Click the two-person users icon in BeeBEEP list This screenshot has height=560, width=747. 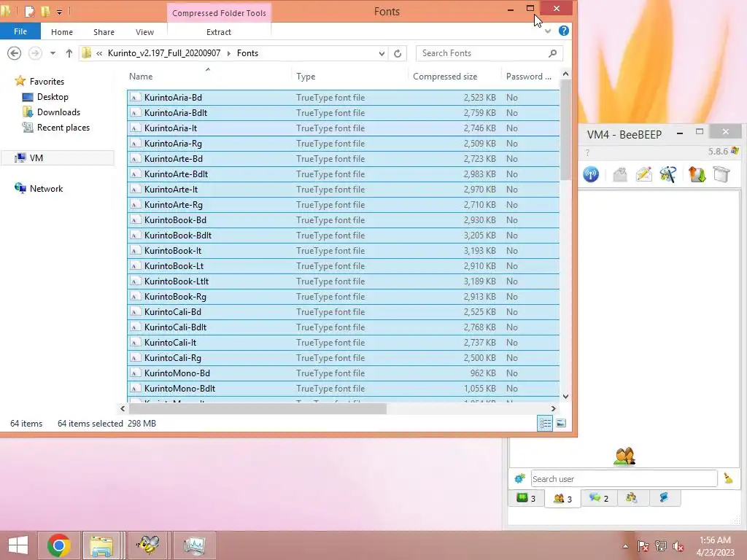(x=624, y=456)
